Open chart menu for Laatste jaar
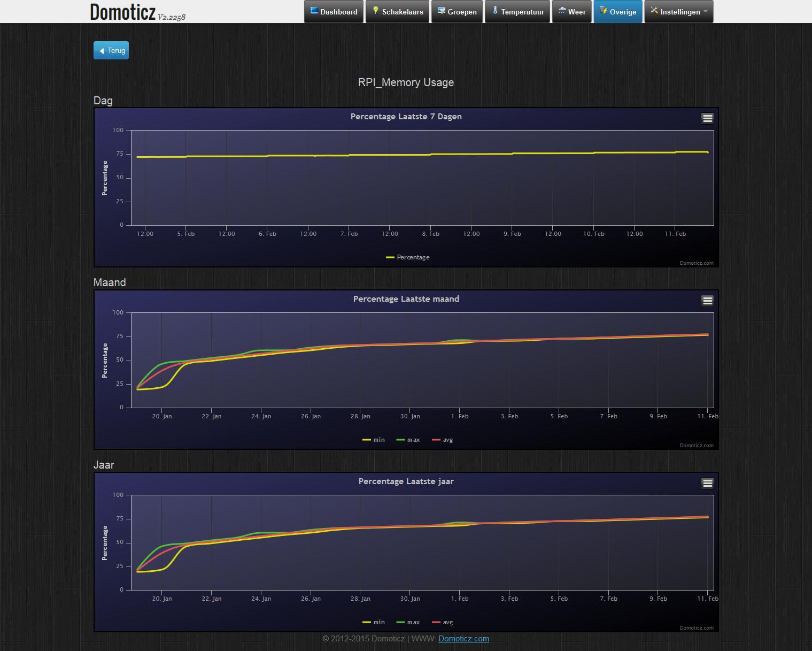Screen dimensions: 812x651 pyautogui.click(x=707, y=483)
